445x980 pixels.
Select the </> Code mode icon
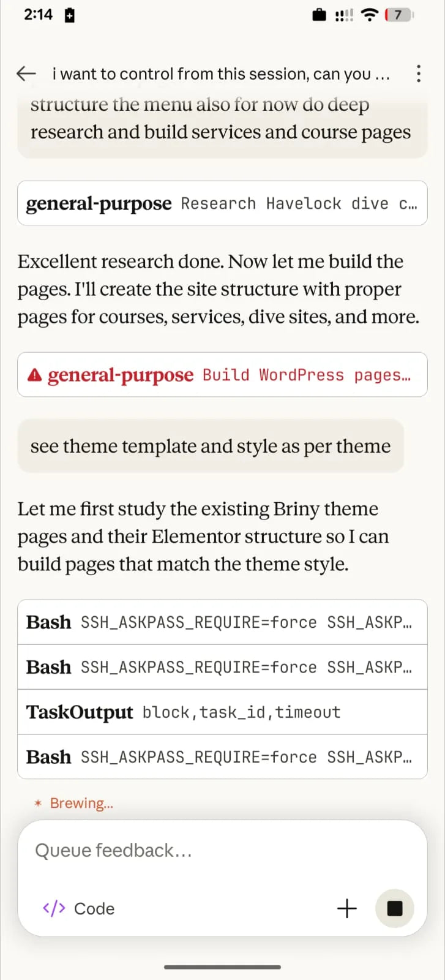54,909
